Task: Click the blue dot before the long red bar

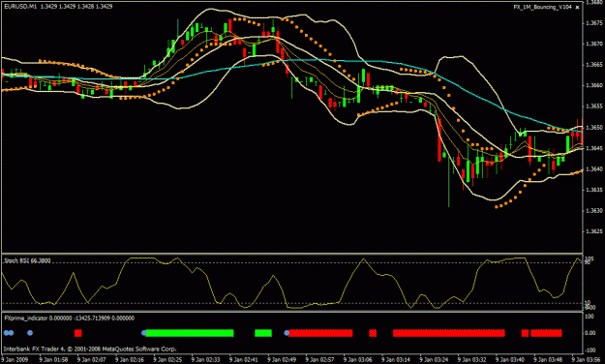Action: coord(287,333)
